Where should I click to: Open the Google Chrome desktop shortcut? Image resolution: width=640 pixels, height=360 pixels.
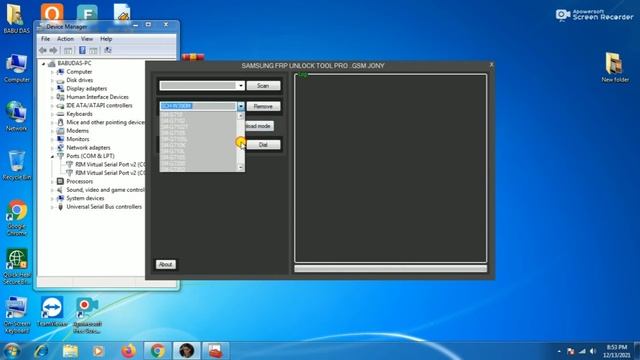[17, 218]
